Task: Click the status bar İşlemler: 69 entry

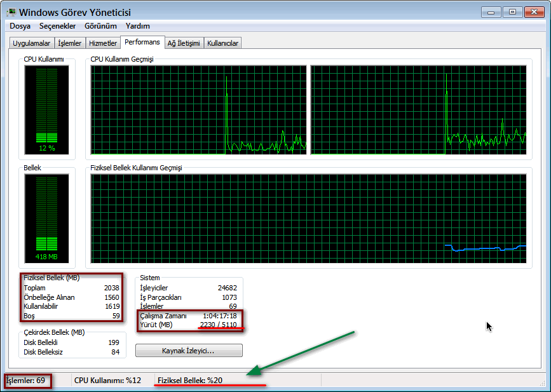Action: pos(25,381)
